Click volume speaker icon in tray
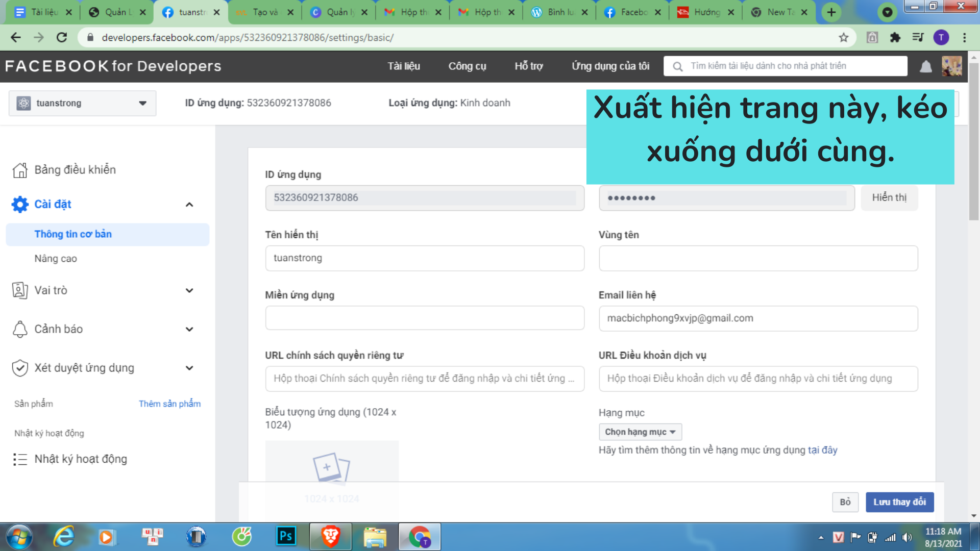The height and width of the screenshot is (551, 980). [x=907, y=537]
